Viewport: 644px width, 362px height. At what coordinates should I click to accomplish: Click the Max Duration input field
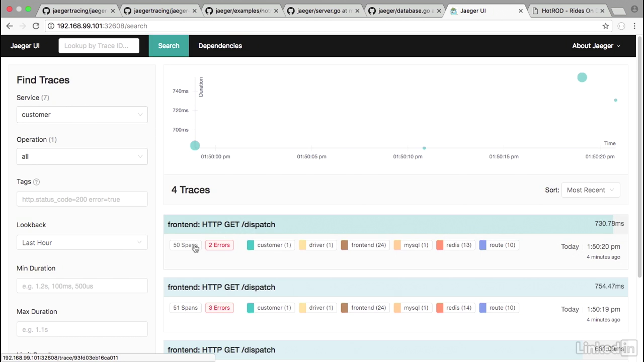(x=82, y=329)
